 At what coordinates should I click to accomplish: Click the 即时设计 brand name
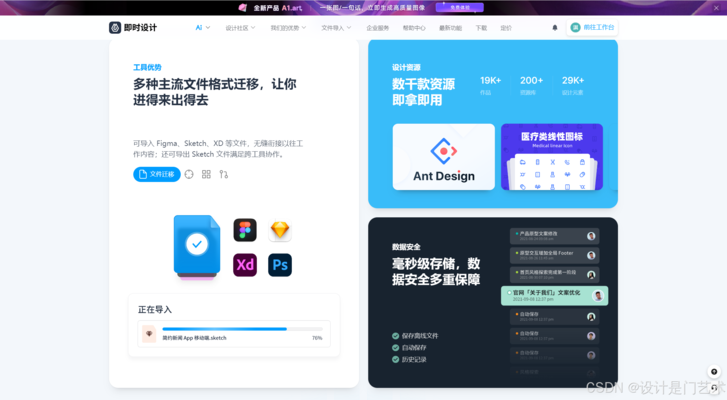pyautogui.click(x=140, y=28)
